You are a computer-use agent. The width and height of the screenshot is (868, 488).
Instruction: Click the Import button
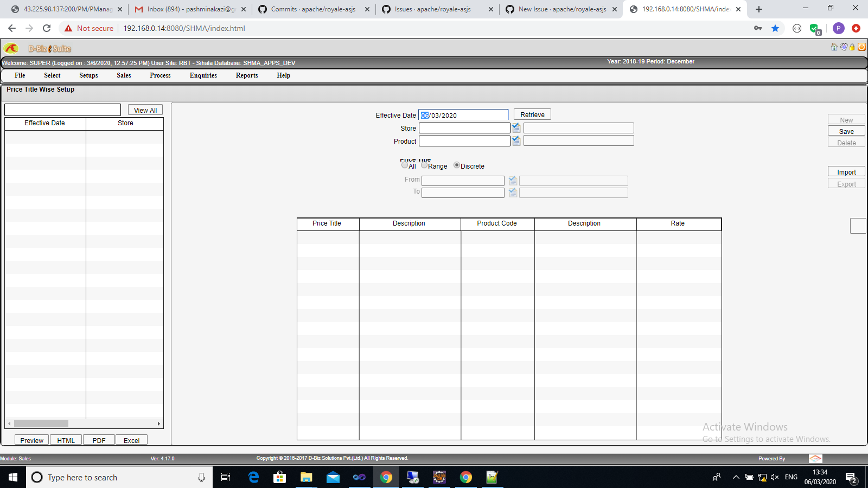pos(846,171)
